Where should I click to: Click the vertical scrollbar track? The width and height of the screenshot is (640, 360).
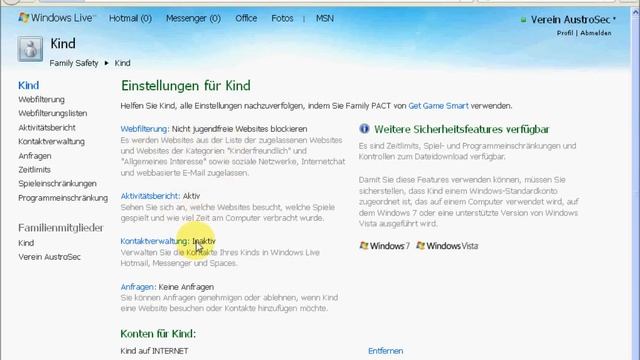pyautogui.click(x=636, y=188)
